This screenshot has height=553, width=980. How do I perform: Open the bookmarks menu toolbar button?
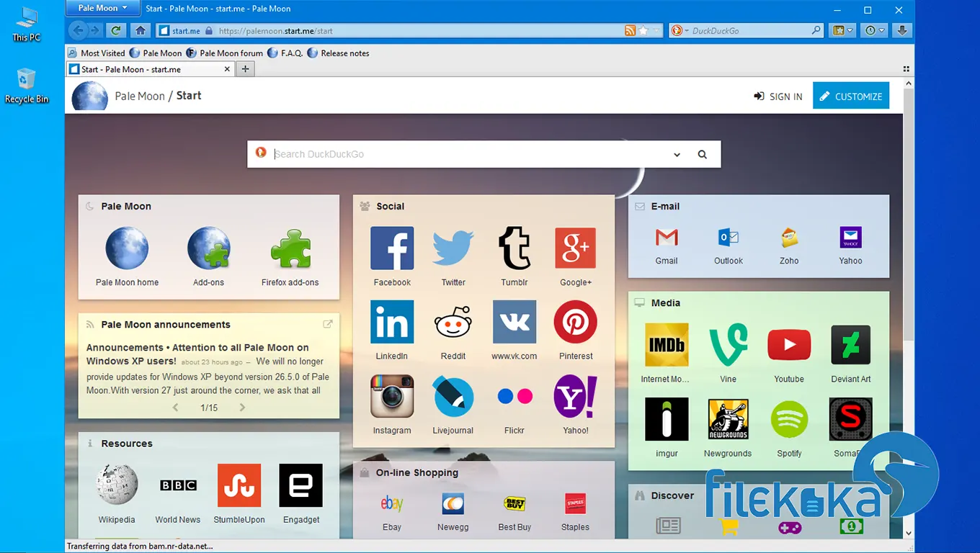pos(842,30)
